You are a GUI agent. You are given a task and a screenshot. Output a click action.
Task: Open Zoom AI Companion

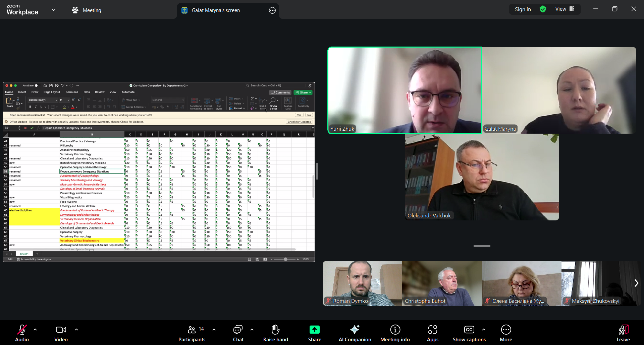[x=355, y=333]
